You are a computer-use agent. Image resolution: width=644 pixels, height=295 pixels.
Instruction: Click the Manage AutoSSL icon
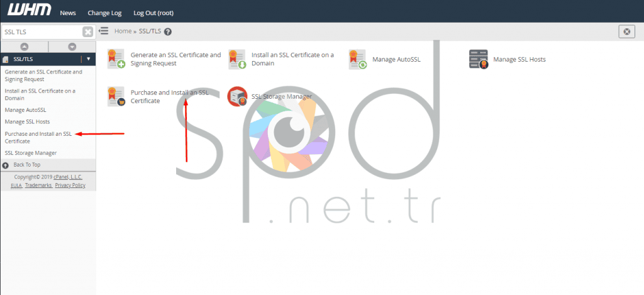(358, 59)
